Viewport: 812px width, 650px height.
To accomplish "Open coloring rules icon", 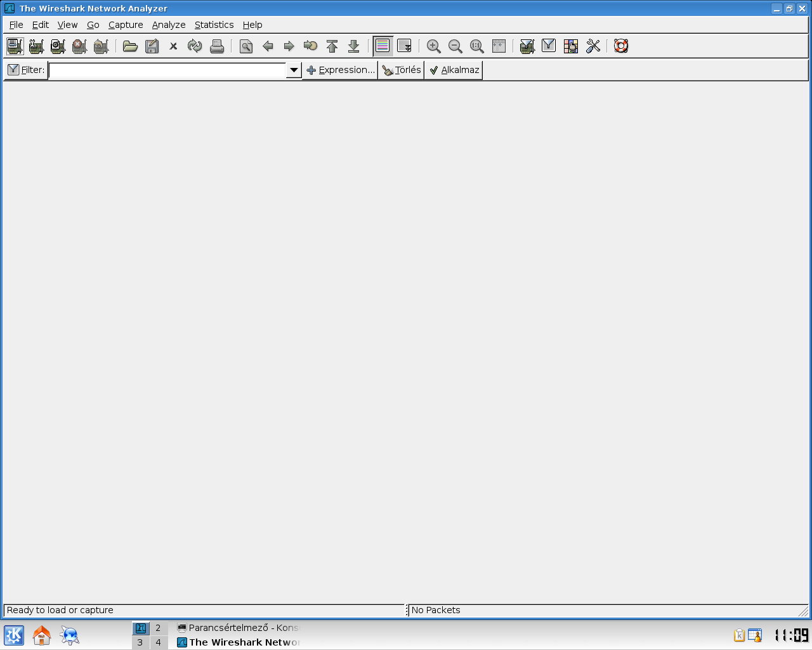I will pyautogui.click(x=570, y=46).
